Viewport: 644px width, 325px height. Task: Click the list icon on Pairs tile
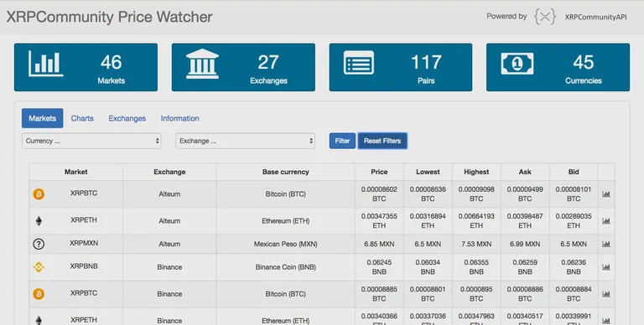pos(359,63)
